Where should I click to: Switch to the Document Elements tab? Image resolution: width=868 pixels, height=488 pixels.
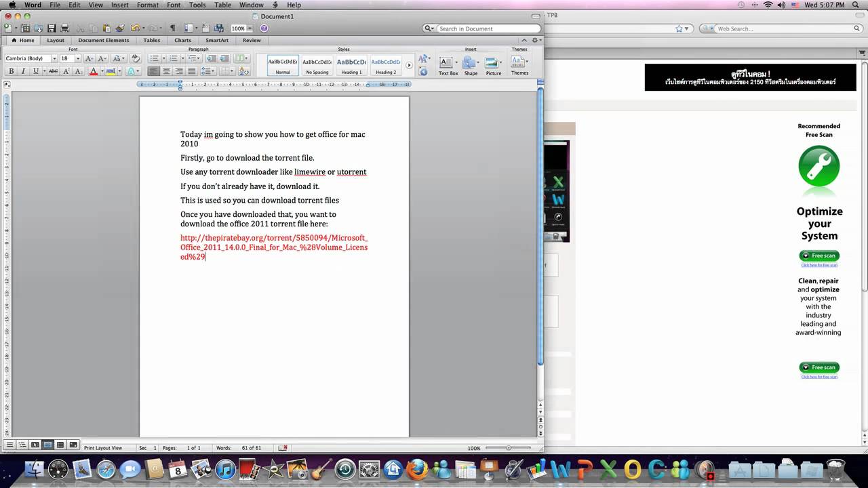[103, 40]
